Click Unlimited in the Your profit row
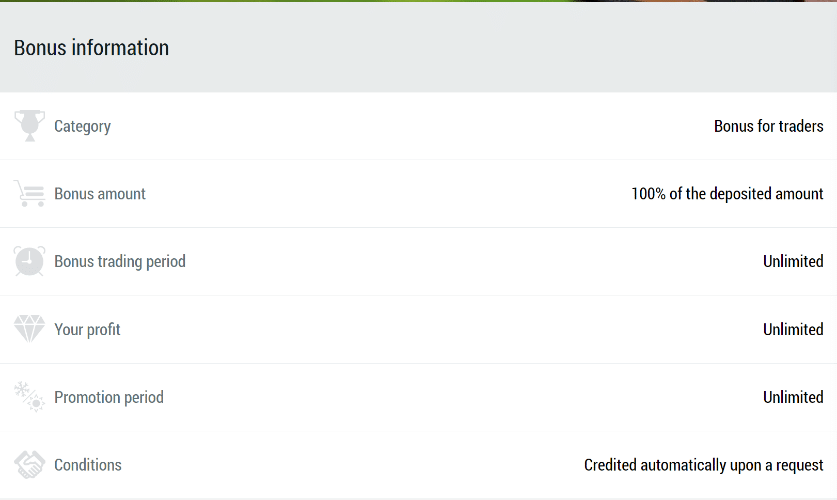This screenshot has height=500, width=837. coord(793,329)
